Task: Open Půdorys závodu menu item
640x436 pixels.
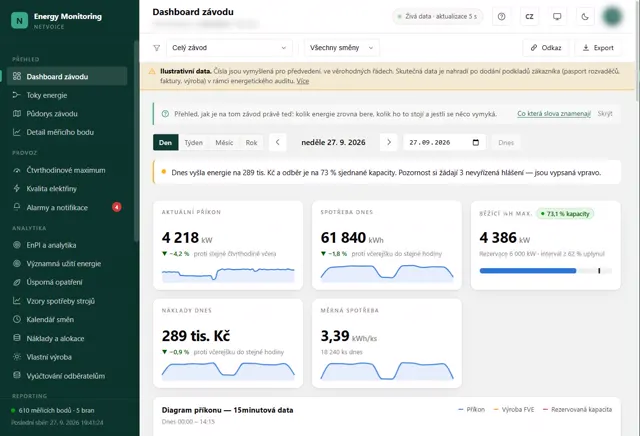Action: (67, 113)
